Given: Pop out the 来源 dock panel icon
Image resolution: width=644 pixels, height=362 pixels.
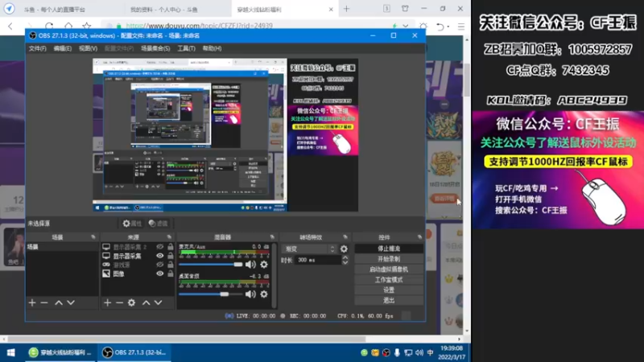Looking at the screenshot, I should click(169, 237).
